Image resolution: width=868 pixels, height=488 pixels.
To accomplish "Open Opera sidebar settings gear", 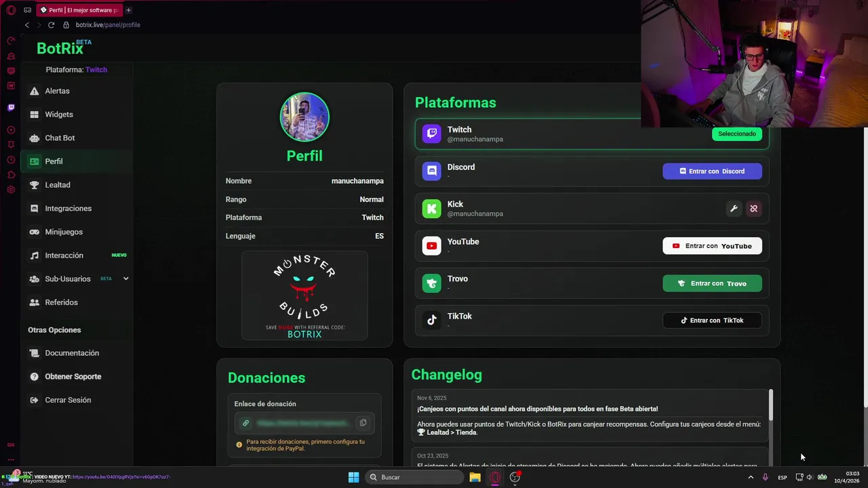I will [x=11, y=190].
